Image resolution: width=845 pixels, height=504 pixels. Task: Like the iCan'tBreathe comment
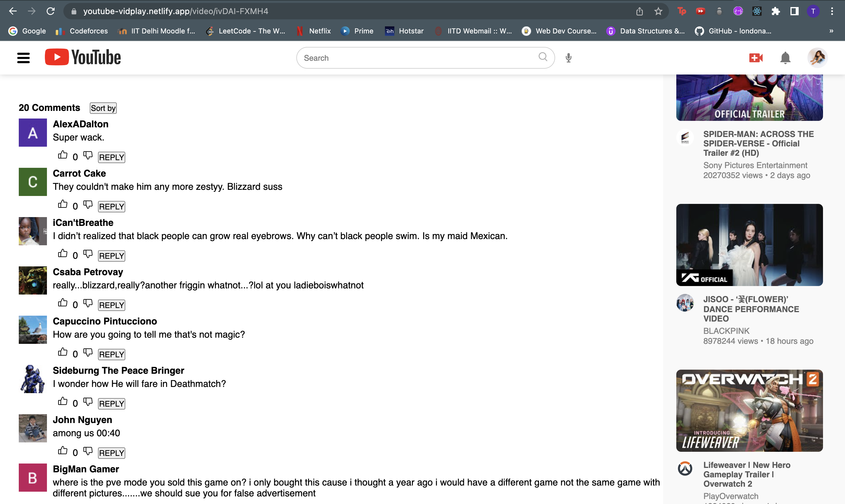coord(62,254)
